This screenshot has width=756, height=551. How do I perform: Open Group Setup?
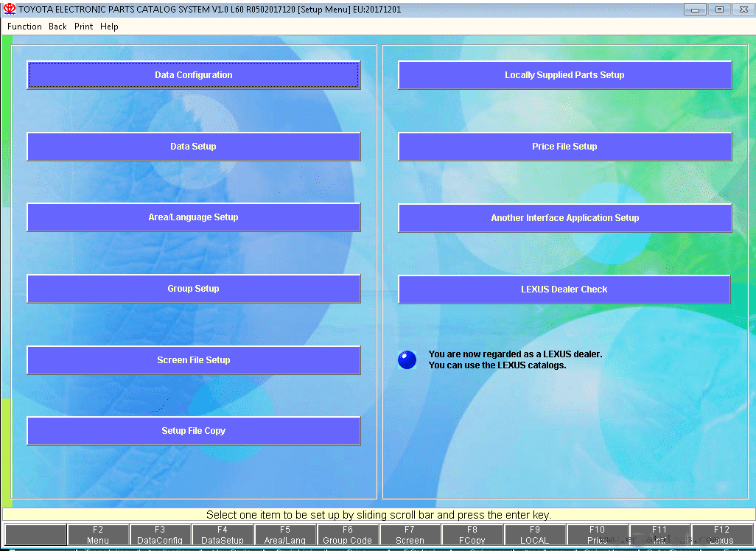(193, 289)
